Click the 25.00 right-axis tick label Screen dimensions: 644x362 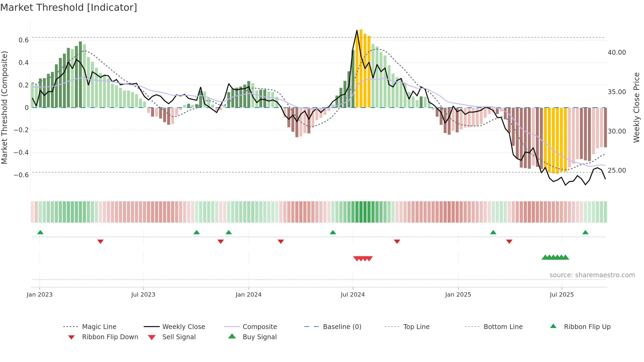pos(617,170)
